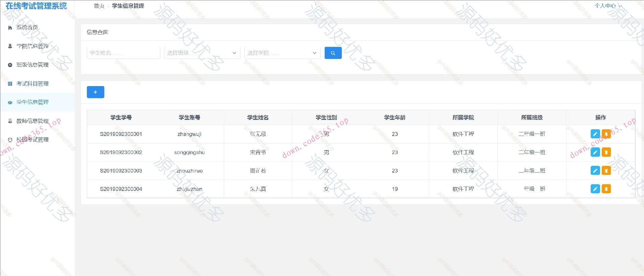The image size is (644, 276).
Task: Click the 在线考试管理系统 title logo
Action: [x=36, y=6]
